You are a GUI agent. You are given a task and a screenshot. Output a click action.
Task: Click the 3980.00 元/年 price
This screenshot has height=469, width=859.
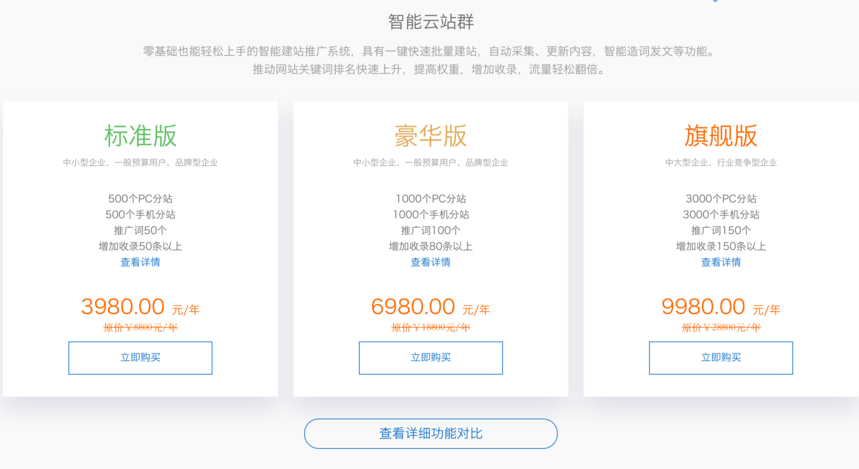click(140, 307)
